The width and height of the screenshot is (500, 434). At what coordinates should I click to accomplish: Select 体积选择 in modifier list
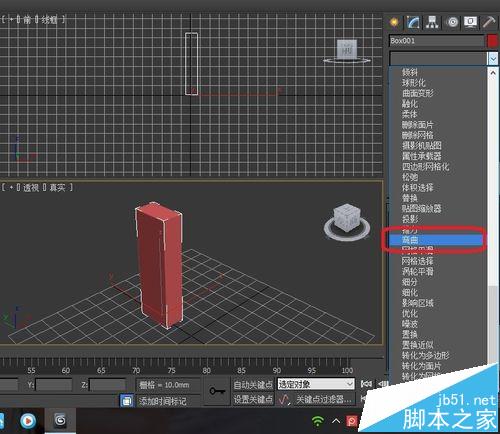(x=418, y=187)
